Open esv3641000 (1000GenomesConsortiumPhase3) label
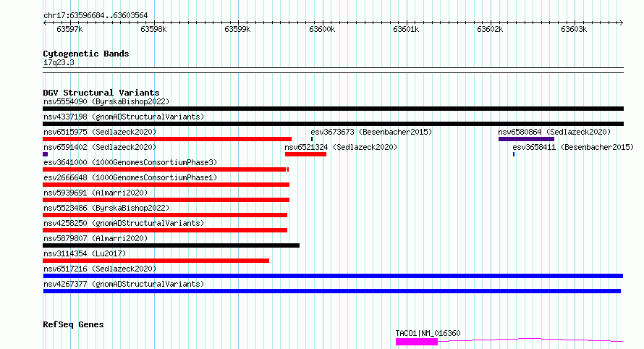The image size is (644, 349). point(130,162)
